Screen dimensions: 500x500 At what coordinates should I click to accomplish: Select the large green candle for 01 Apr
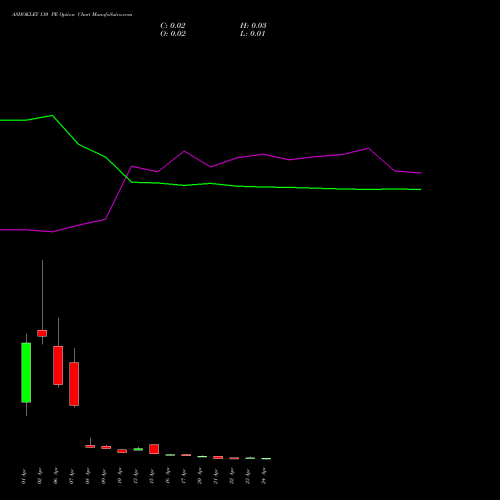coord(26,373)
